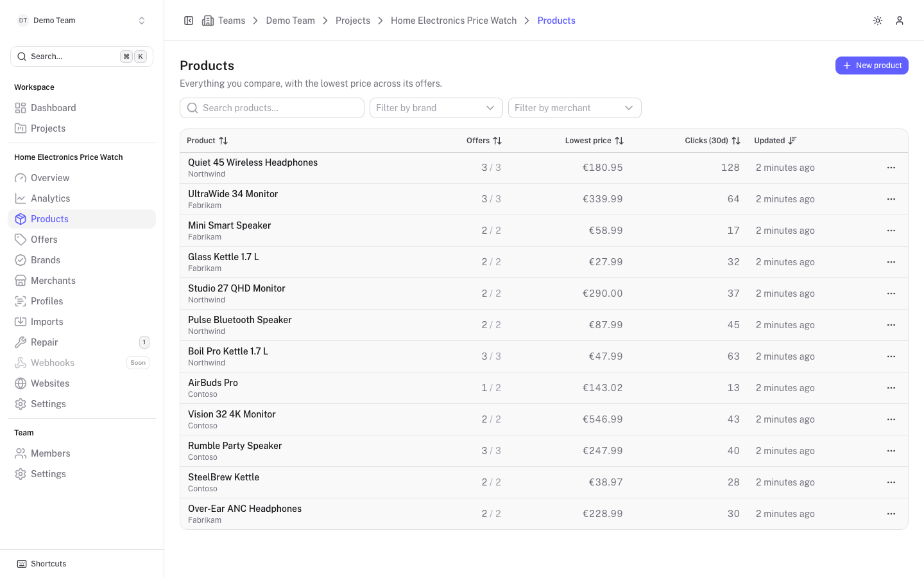Open actions menu for Quiet 45 Wireless Headphones

(891, 168)
